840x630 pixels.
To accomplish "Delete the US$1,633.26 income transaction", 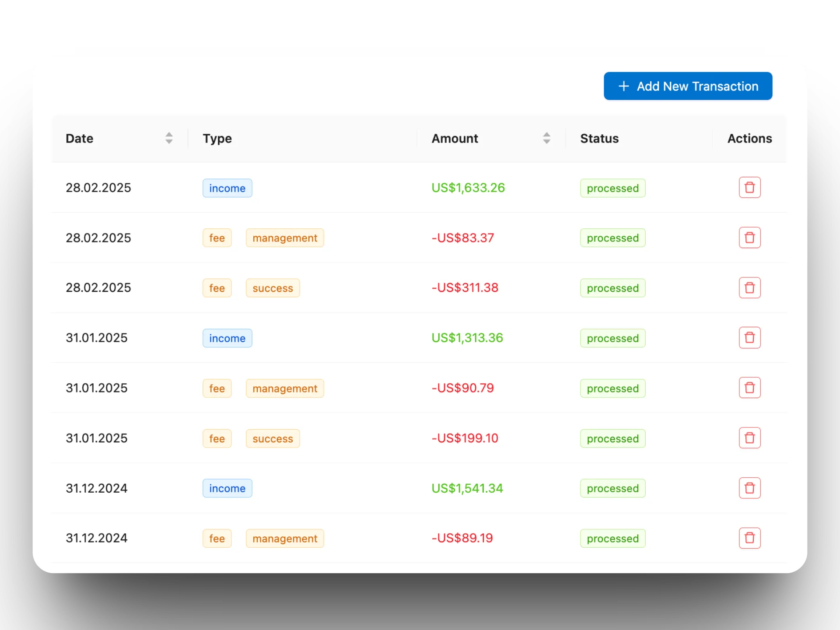I will point(749,187).
